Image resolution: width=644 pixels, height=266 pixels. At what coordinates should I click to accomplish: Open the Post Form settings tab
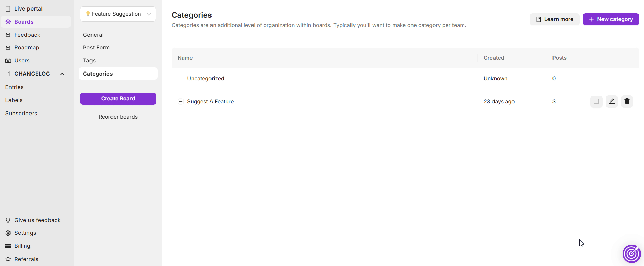(x=97, y=48)
